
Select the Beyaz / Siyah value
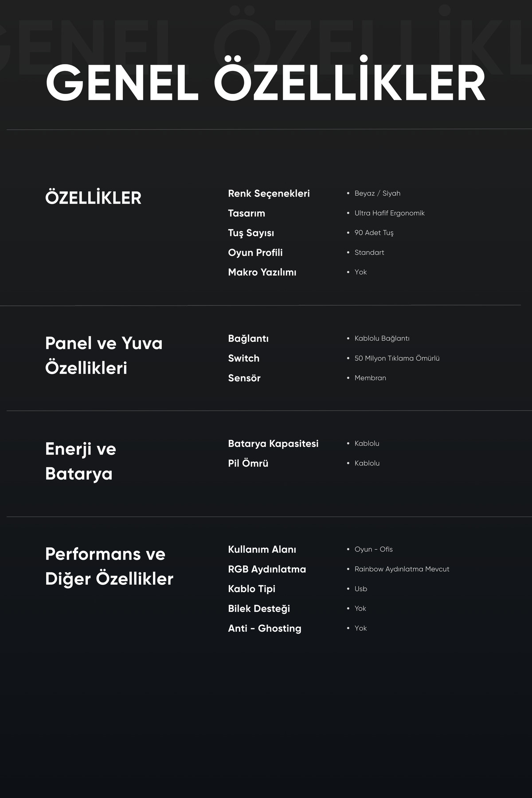(x=377, y=193)
